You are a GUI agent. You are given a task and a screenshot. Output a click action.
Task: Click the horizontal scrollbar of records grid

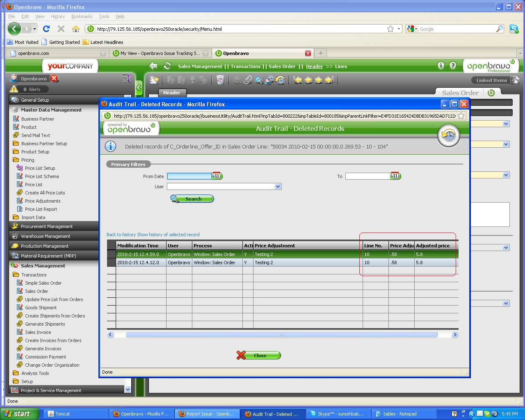(x=281, y=335)
